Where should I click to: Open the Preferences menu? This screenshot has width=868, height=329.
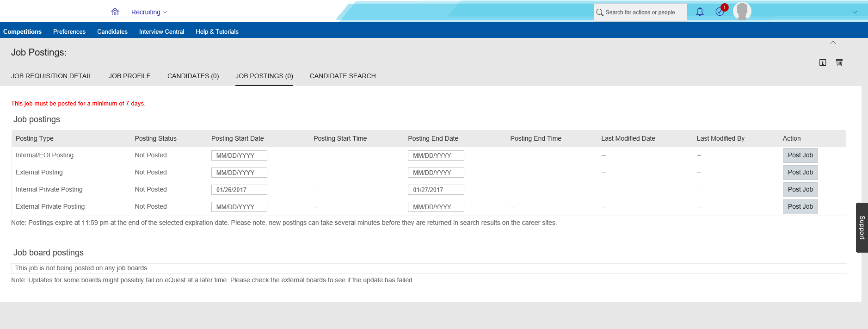69,31
